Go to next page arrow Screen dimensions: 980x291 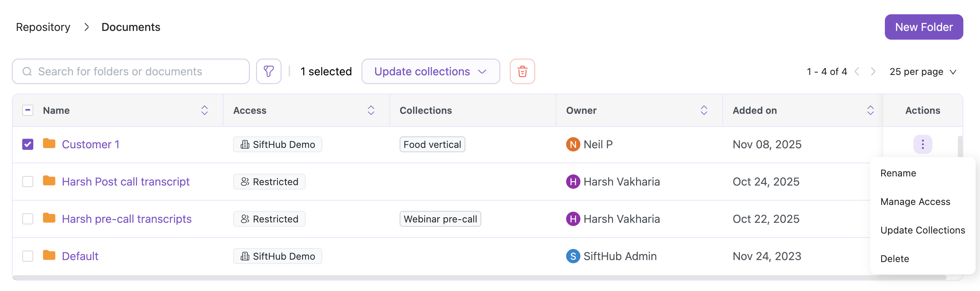pos(873,71)
